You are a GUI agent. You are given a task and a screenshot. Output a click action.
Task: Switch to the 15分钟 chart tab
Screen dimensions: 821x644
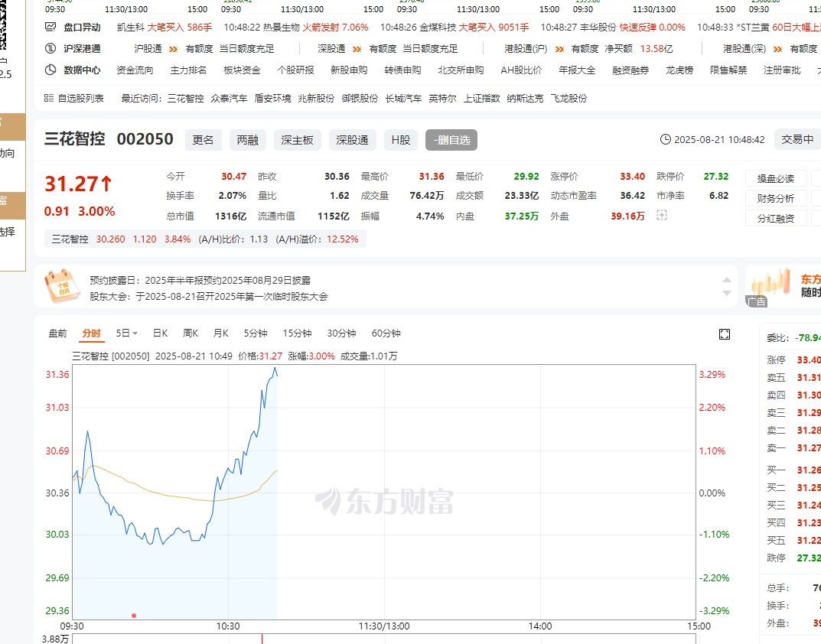(297, 333)
